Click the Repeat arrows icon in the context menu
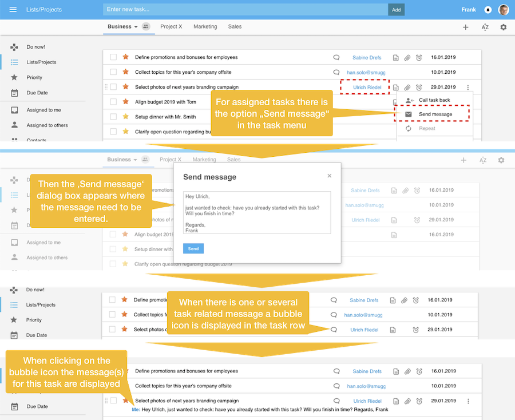 pos(408,129)
